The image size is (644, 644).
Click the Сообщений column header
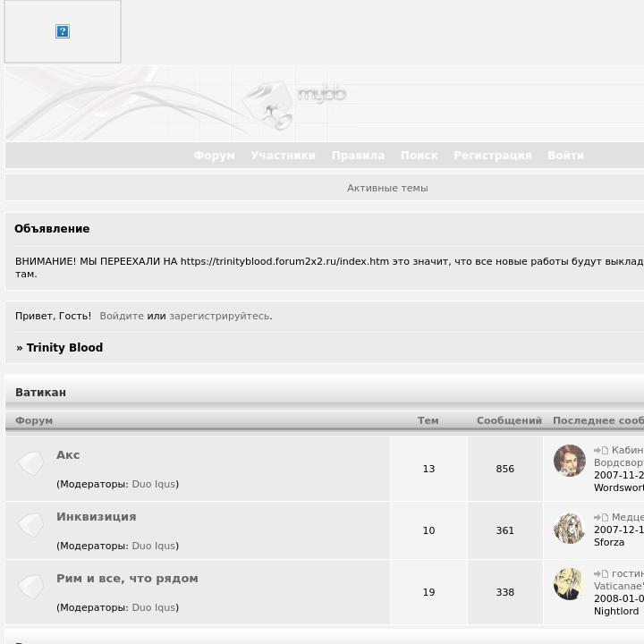509,420
